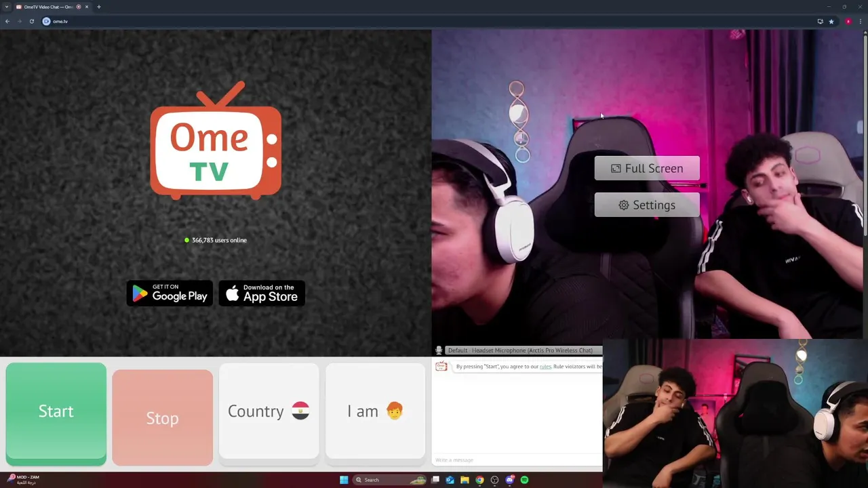The image size is (868, 488).
Task: Click the site info icon in the address bar
Action: click(x=47, y=21)
